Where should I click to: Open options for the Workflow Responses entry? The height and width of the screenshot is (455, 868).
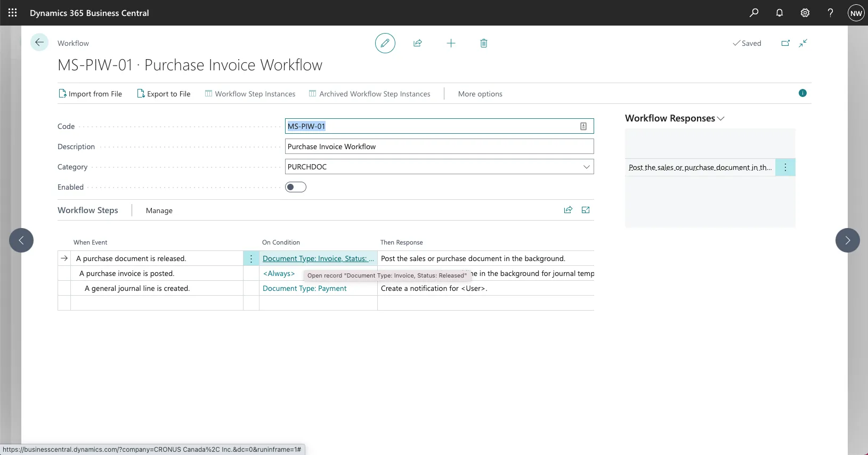(785, 167)
